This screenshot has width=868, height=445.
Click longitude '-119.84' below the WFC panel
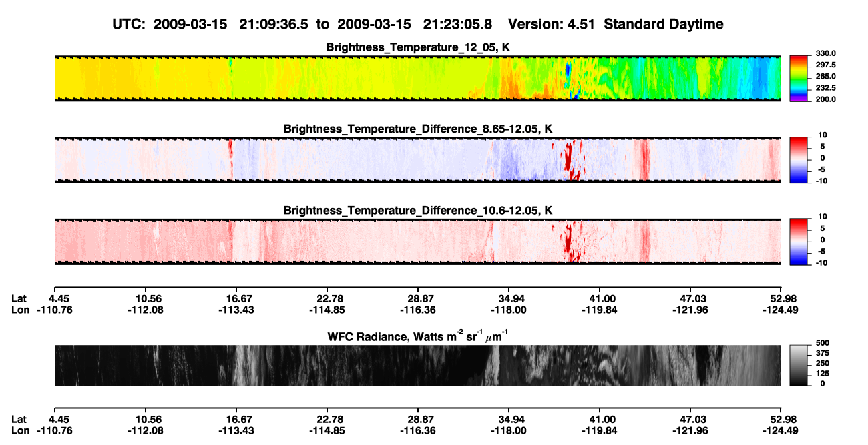(x=600, y=430)
